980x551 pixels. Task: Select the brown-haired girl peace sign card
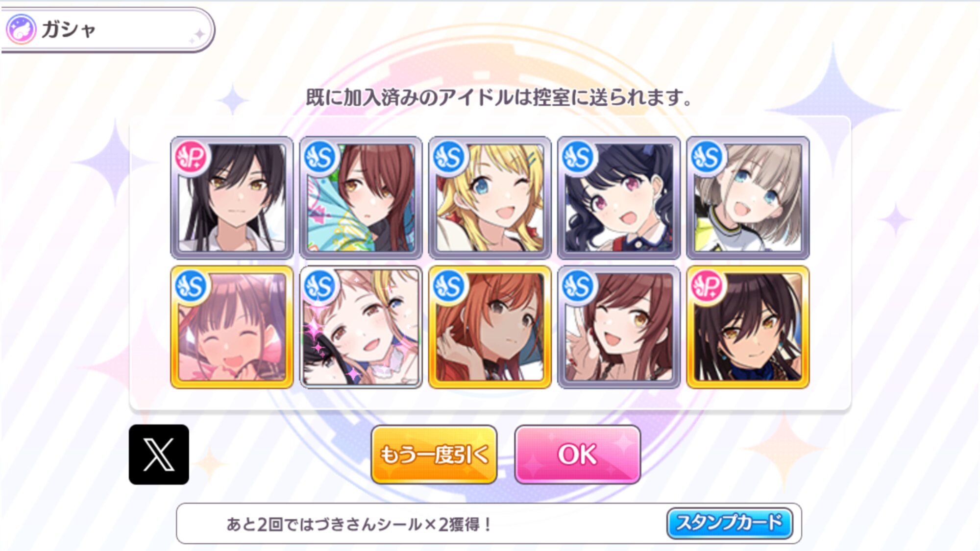pos(619,327)
